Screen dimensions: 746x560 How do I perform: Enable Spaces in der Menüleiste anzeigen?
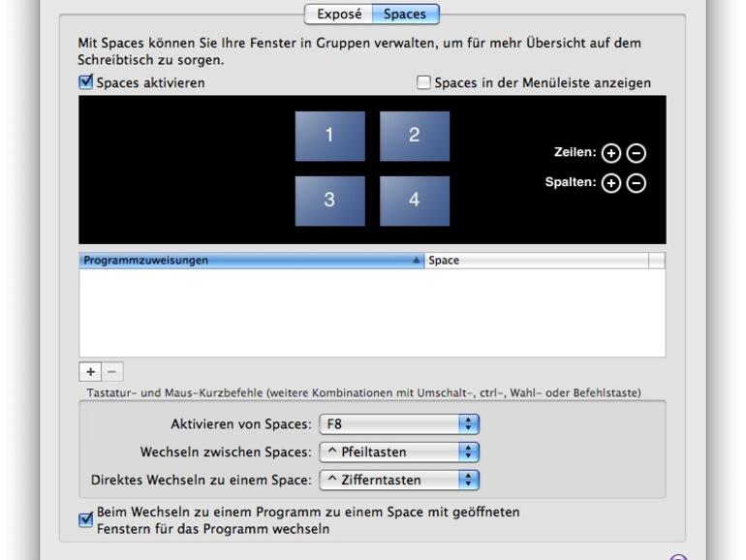point(423,82)
